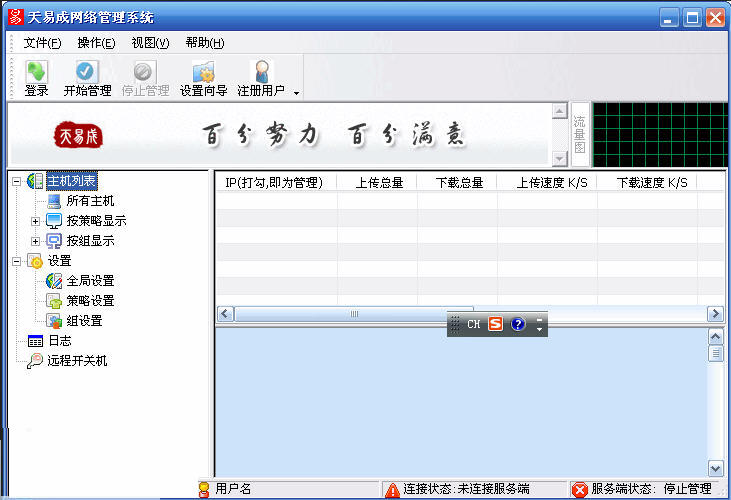The height and width of the screenshot is (500, 731).
Task: Click the banner scroll up arrow
Action: pos(559,111)
